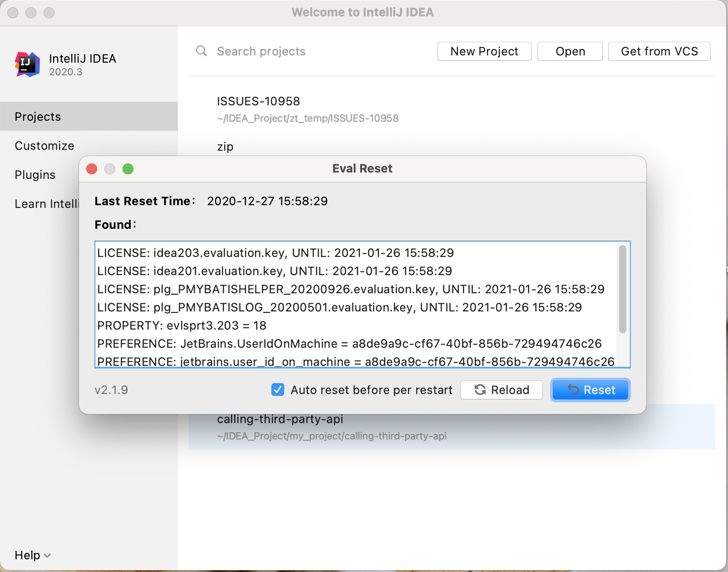The image size is (728, 572).
Task: Click the ISSUES-10958 project path
Action: pos(308,118)
